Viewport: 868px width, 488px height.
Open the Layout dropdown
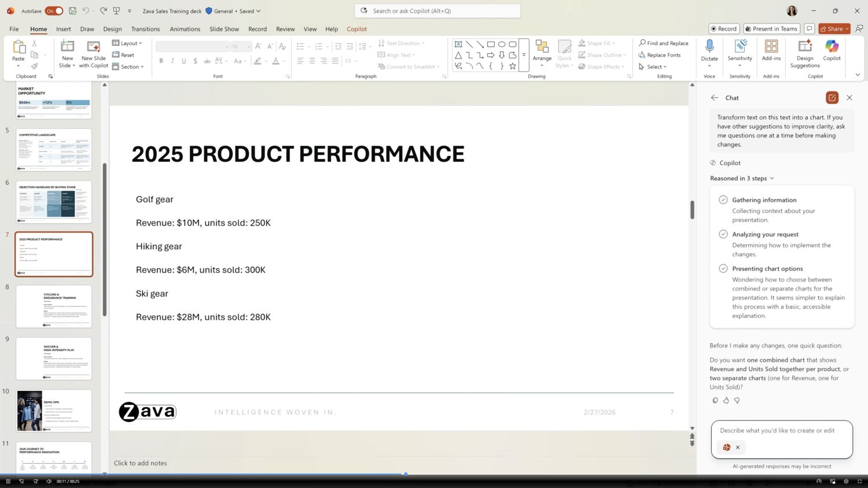point(127,43)
